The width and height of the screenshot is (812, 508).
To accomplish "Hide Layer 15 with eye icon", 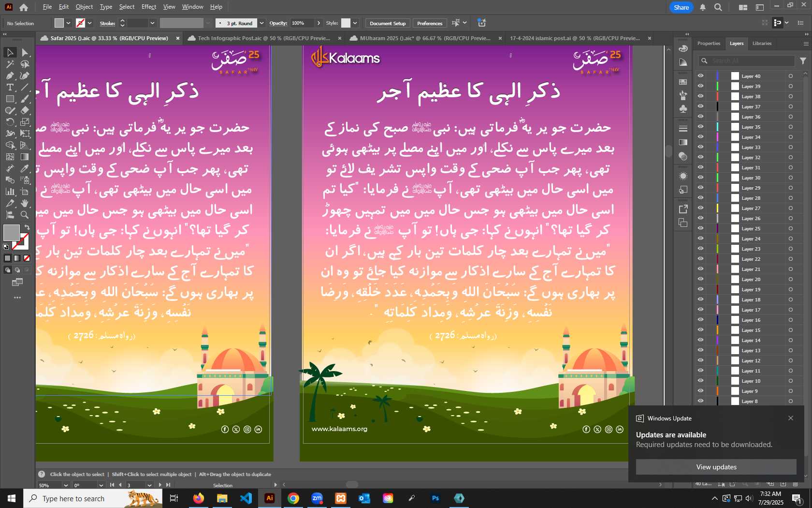I will [x=700, y=330].
